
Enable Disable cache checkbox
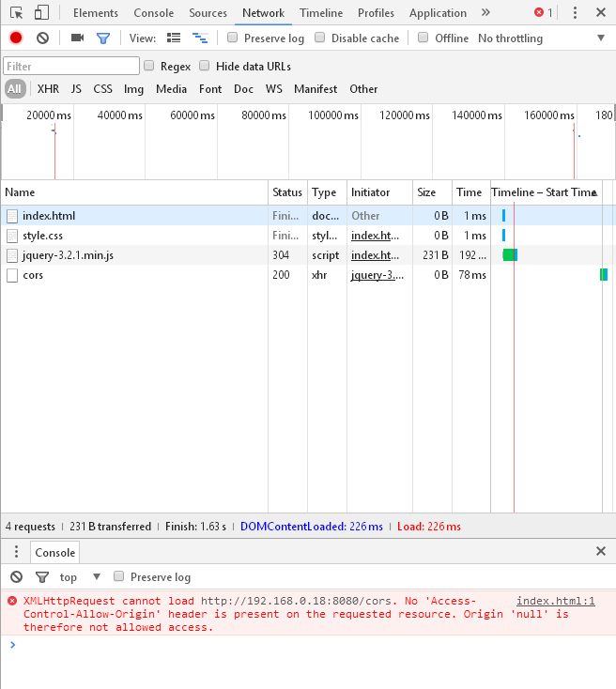pos(319,38)
